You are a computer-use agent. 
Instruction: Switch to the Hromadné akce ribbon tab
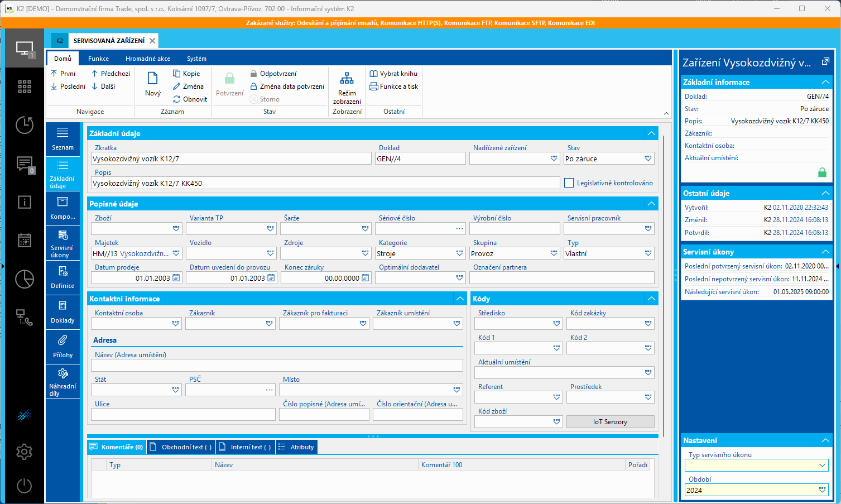148,59
